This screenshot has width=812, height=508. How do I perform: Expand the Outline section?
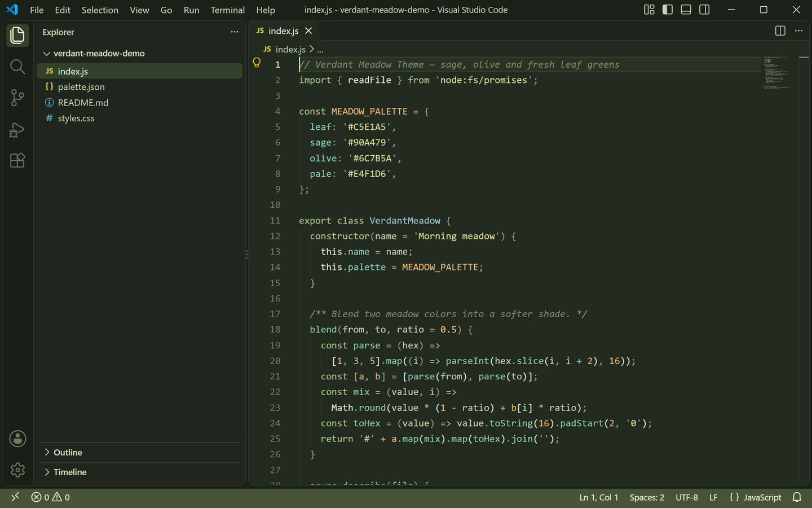coord(140,453)
